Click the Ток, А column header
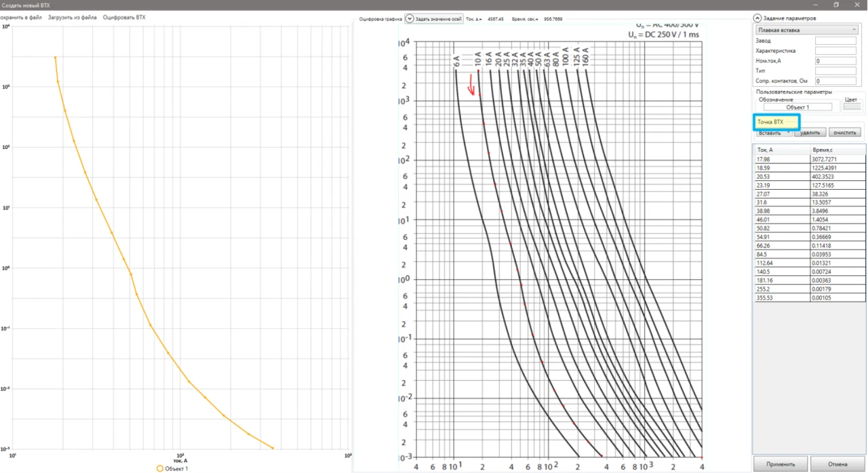This screenshot has width=868, height=473. pyautogui.click(x=782, y=149)
